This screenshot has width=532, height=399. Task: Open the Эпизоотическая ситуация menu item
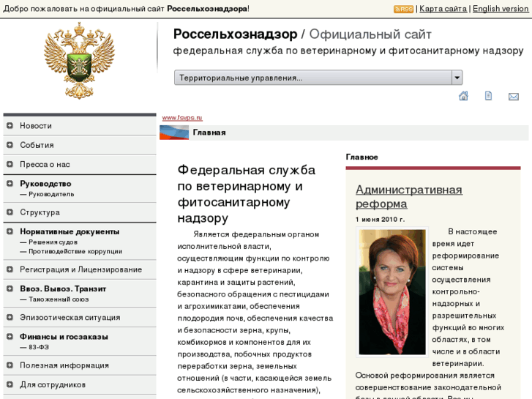[x=70, y=318]
